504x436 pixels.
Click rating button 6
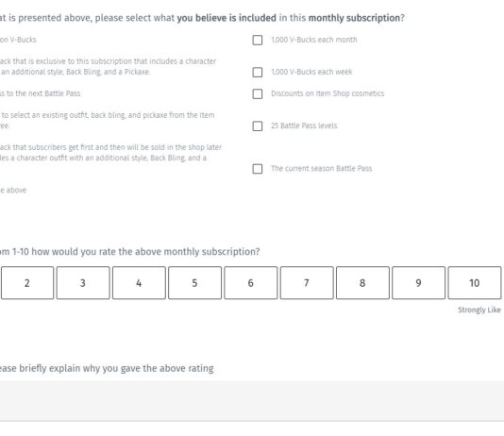[251, 283]
